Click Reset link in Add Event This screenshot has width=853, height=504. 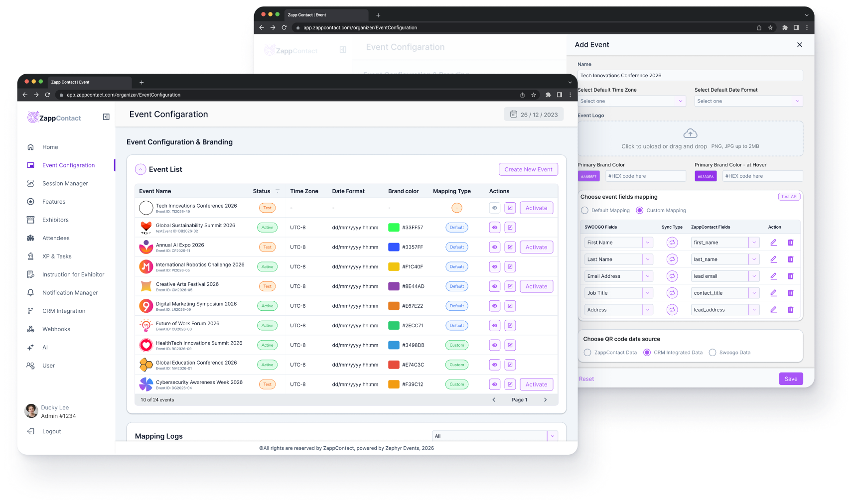[x=586, y=379]
